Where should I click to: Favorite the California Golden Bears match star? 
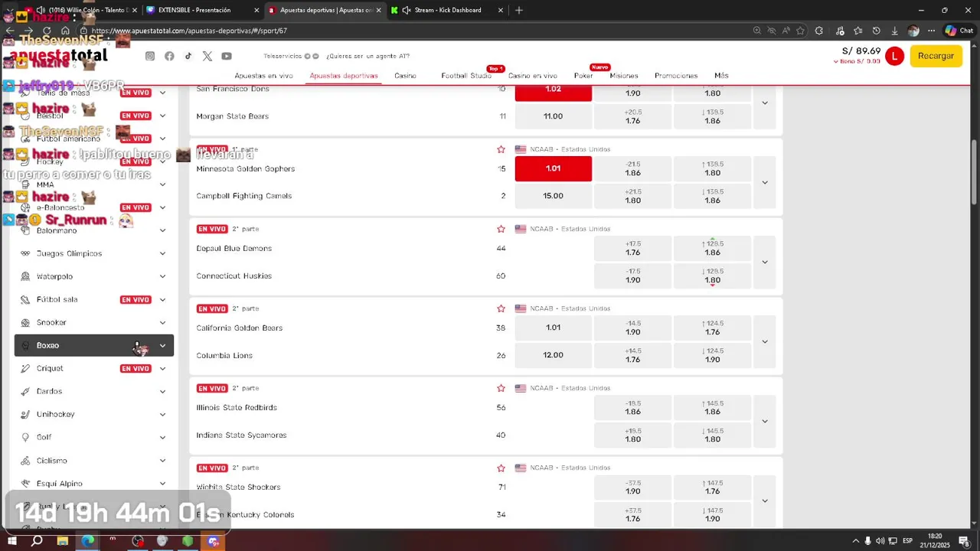[501, 308]
